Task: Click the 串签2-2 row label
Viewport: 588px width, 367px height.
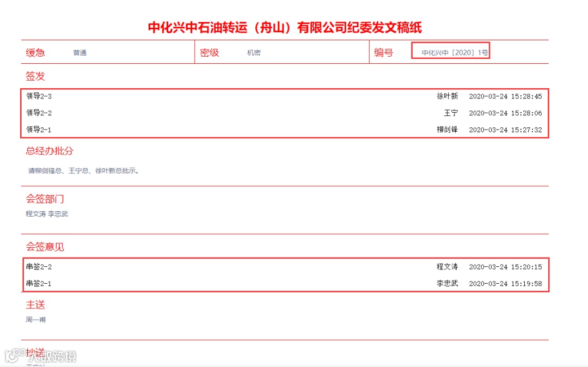Action: click(39, 267)
